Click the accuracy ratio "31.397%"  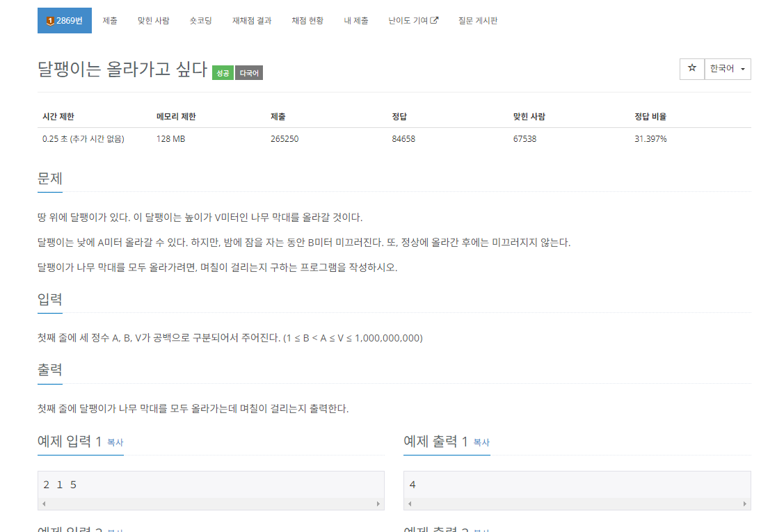tap(650, 139)
